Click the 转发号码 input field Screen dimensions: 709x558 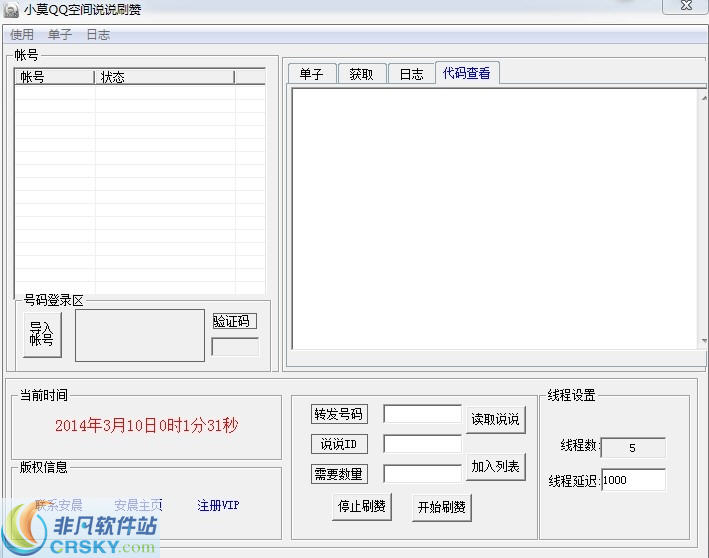(x=422, y=414)
